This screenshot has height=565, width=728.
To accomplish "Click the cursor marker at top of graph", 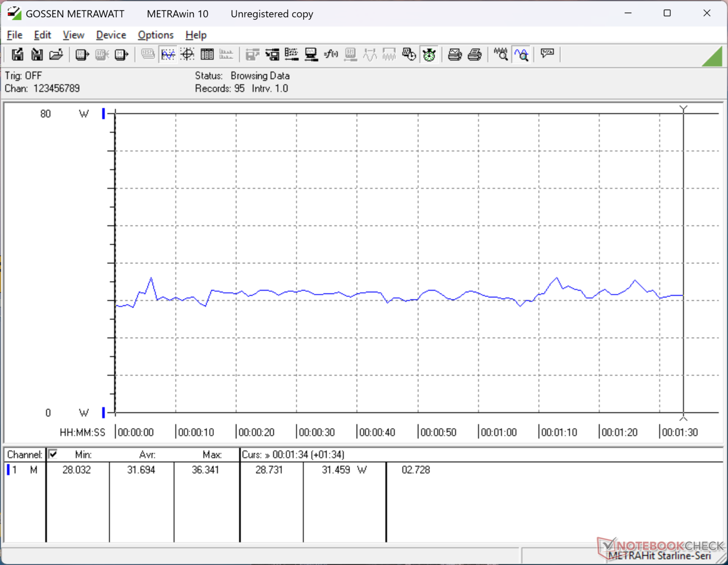I will tap(683, 109).
